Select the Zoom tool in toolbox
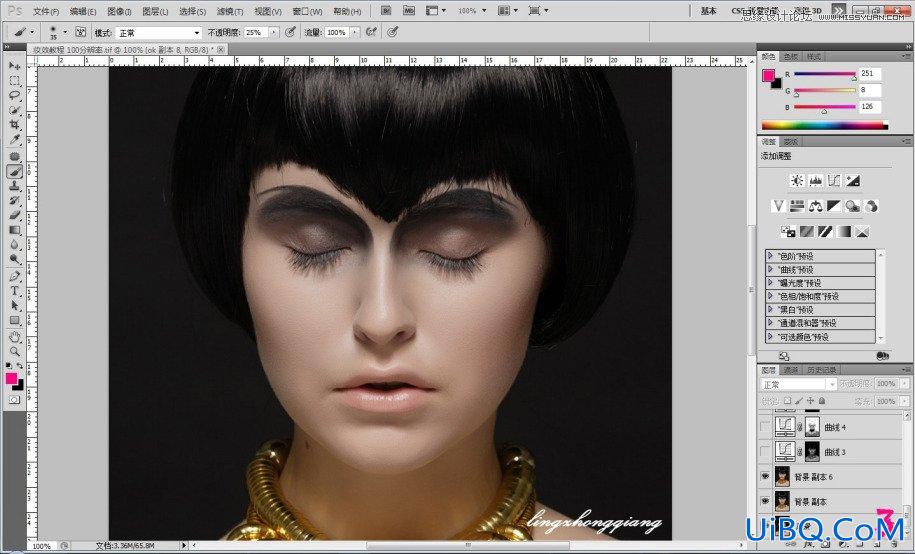The height and width of the screenshot is (554, 915). (x=15, y=351)
